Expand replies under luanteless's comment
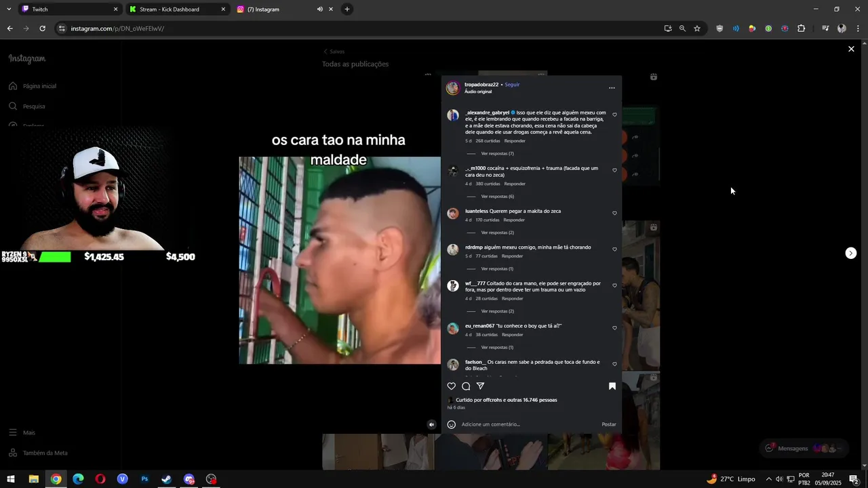Screen dimensions: 868x488 (497, 232)
